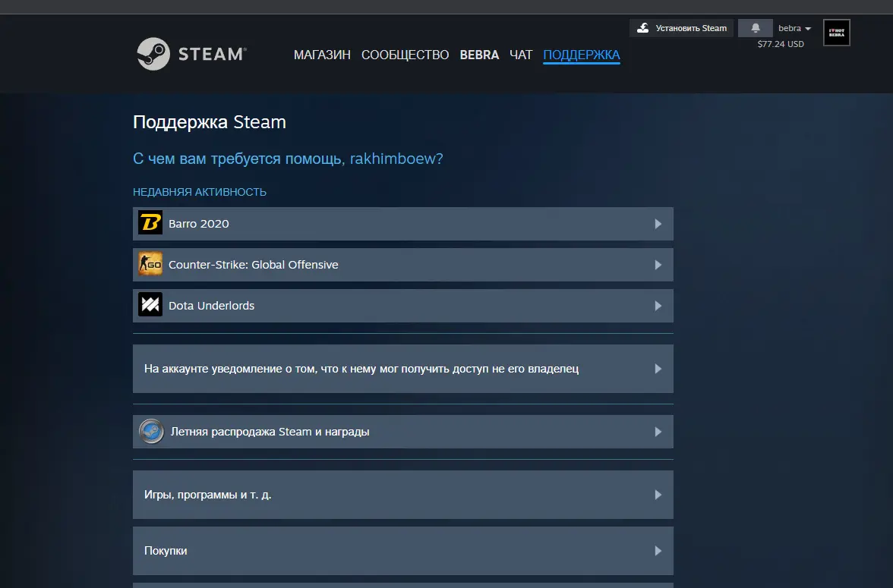893x588 pixels.
Task: Open notifications bell icon
Action: [x=755, y=28]
